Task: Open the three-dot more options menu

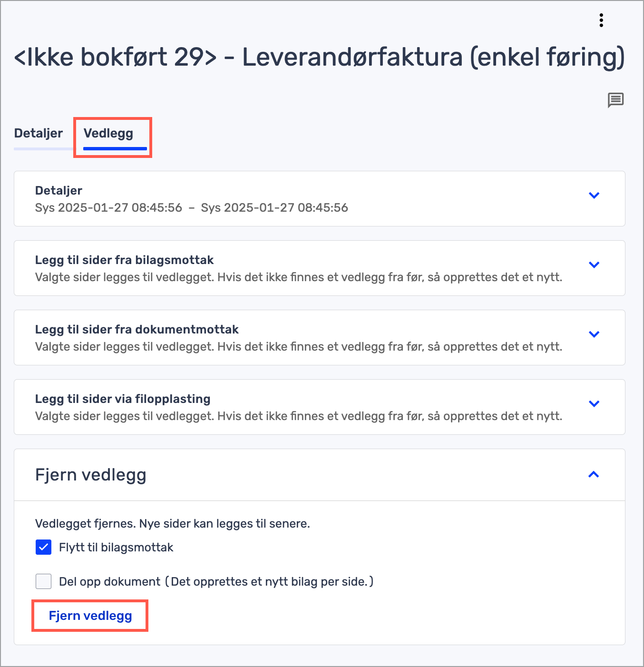Action: click(601, 20)
